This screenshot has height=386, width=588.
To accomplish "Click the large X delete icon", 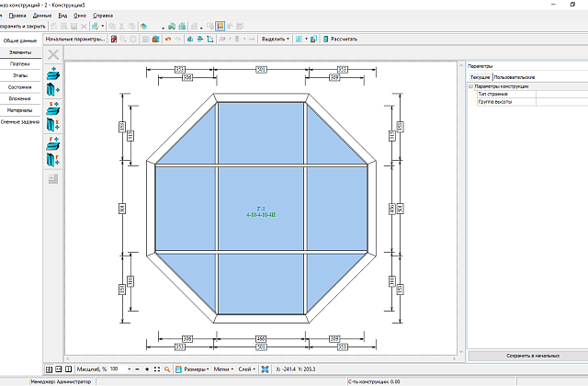I will point(53,55).
